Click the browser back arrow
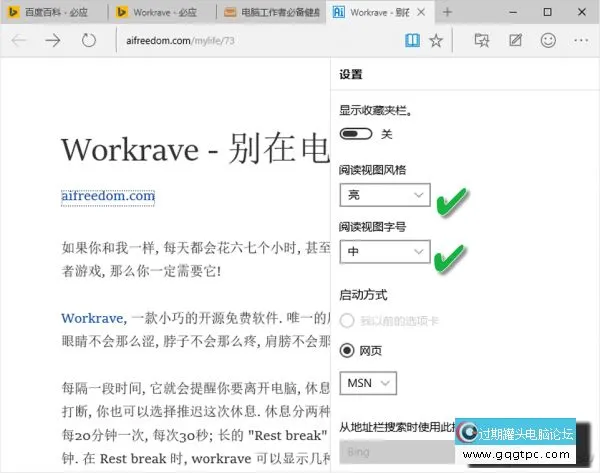This screenshot has height=473, width=600. click(x=18, y=41)
